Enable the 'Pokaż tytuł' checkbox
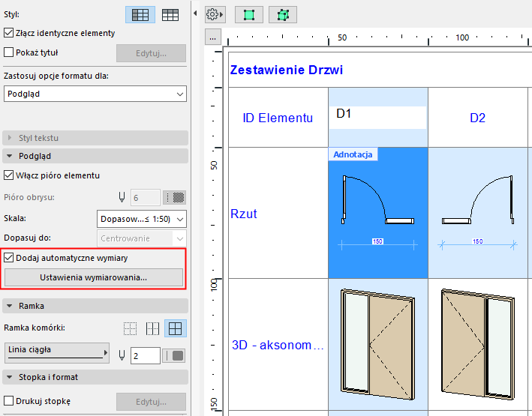 click(x=9, y=52)
